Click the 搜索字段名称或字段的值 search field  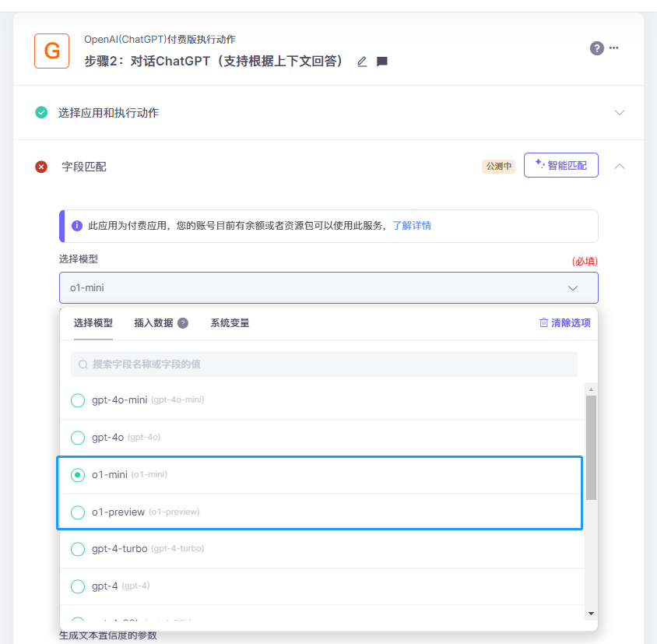[324, 364]
